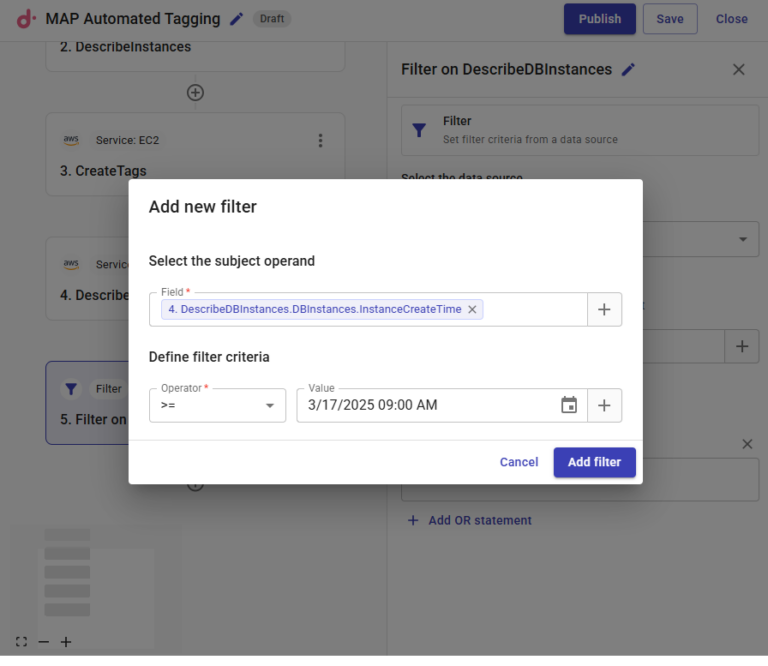Screen dimensions: 768x666
Task: Remove the InstanceCreateTime field chip
Action: (x=472, y=310)
